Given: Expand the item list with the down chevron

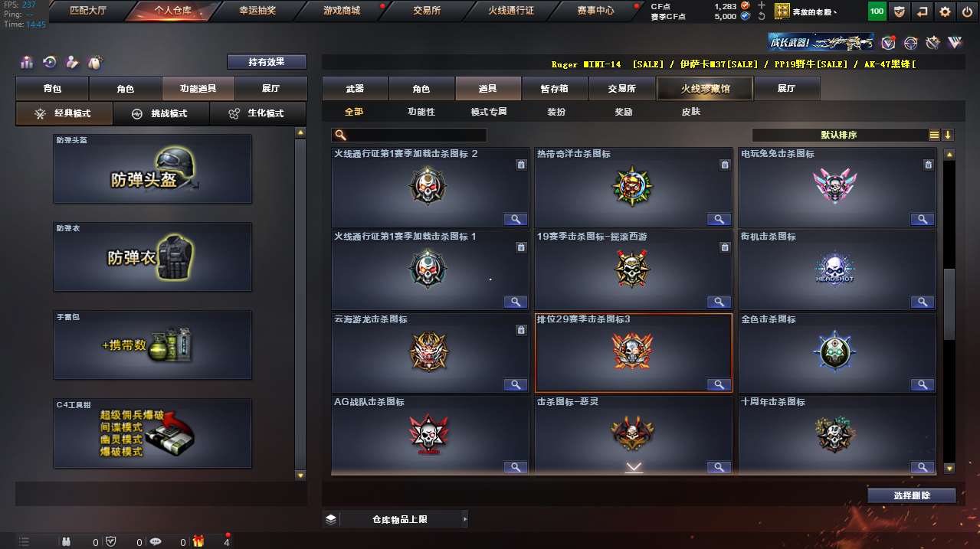Looking at the screenshot, I should click(x=634, y=467).
